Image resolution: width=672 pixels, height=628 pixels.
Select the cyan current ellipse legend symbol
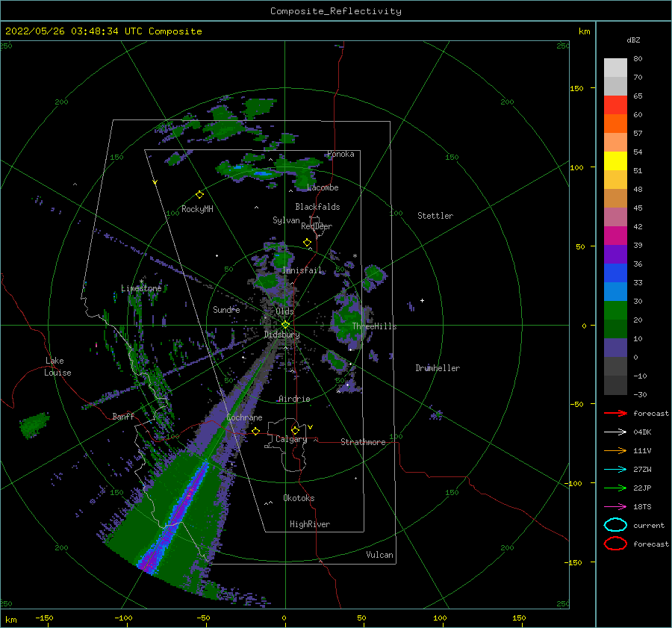(615, 525)
